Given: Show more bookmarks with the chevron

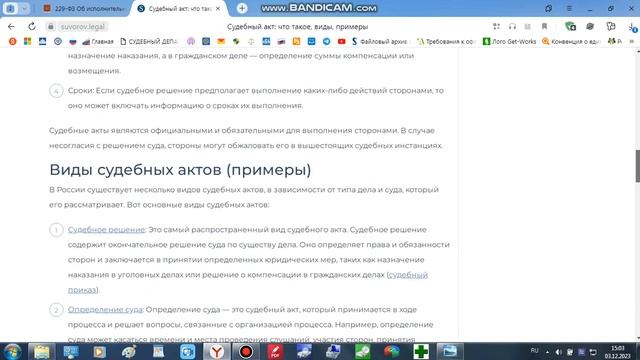Looking at the screenshot, I should click(x=632, y=41).
